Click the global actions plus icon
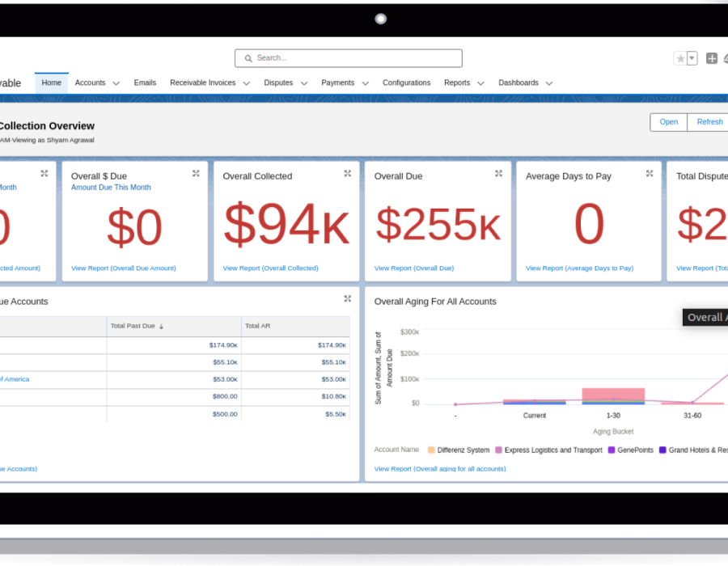The width and height of the screenshot is (728, 566). point(712,58)
